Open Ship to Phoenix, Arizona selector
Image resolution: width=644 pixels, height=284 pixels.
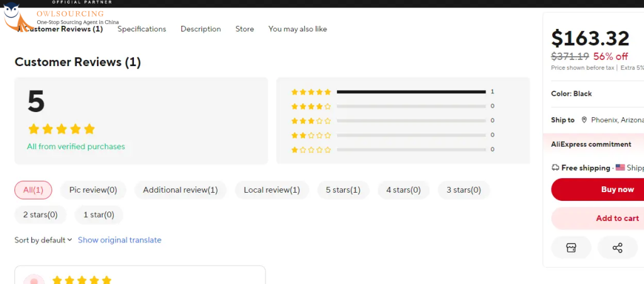coord(613,120)
